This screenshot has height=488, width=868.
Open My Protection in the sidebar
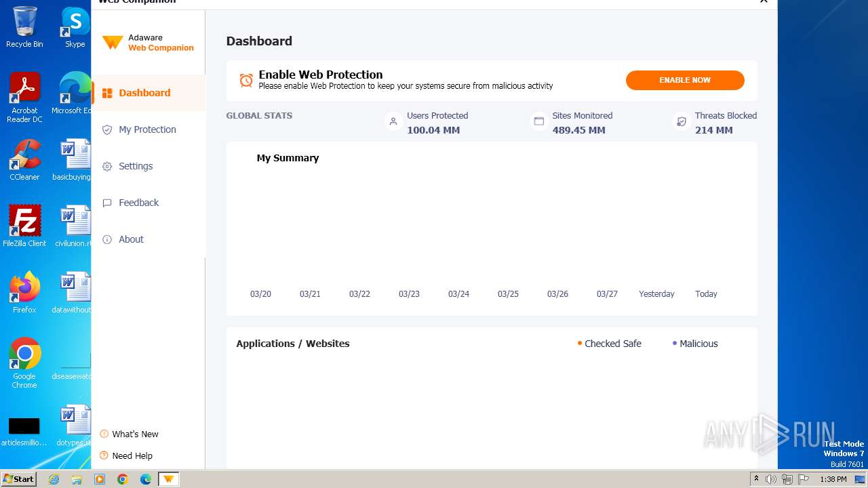(x=148, y=129)
